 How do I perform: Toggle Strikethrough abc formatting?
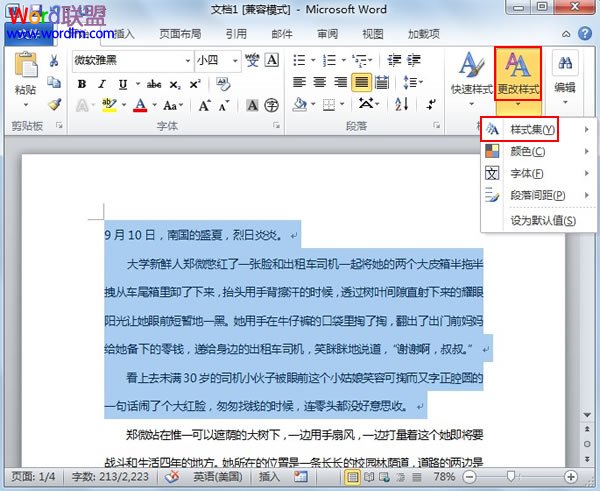point(154,84)
